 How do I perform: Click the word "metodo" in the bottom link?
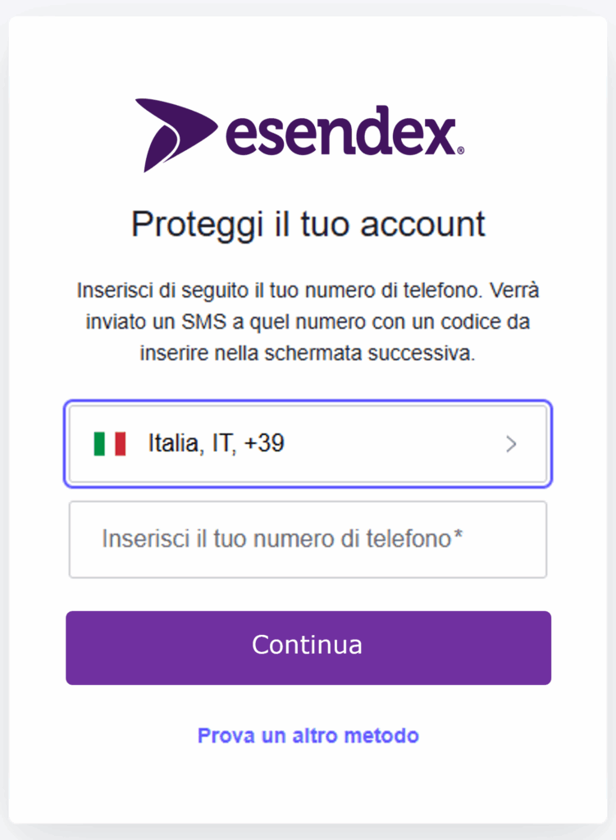[x=383, y=736]
